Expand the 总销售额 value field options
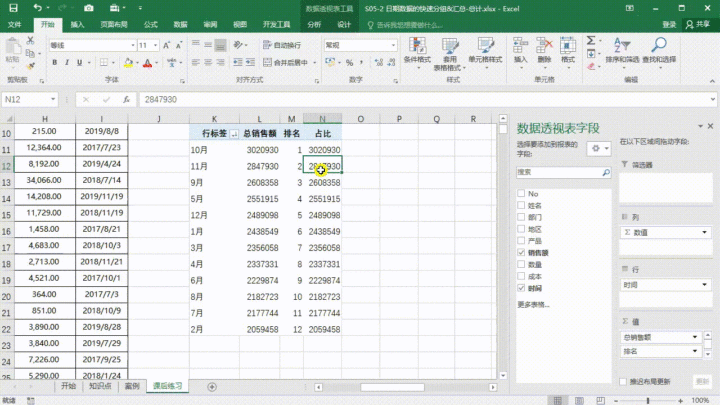Viewport: 720px width, 405px height. coord(695,337)
